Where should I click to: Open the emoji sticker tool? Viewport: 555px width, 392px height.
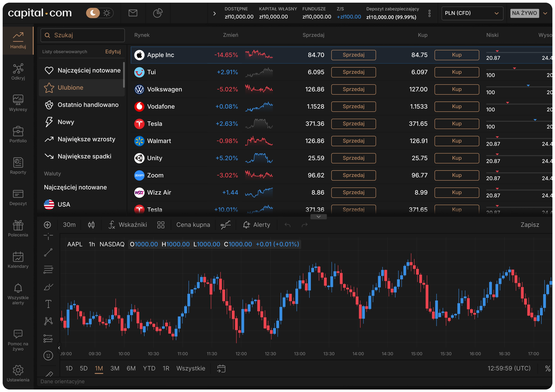click(48, 355)
